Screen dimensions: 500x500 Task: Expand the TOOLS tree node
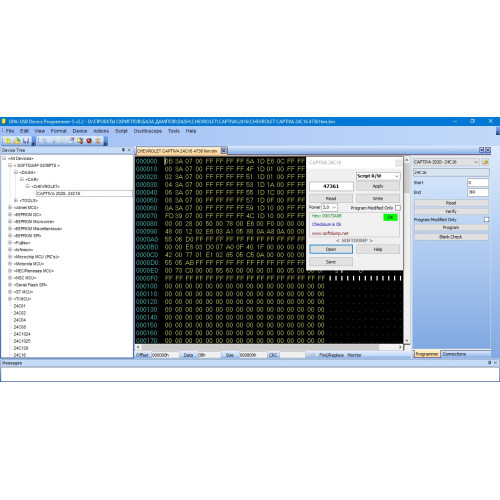click(x=16, y=200)
